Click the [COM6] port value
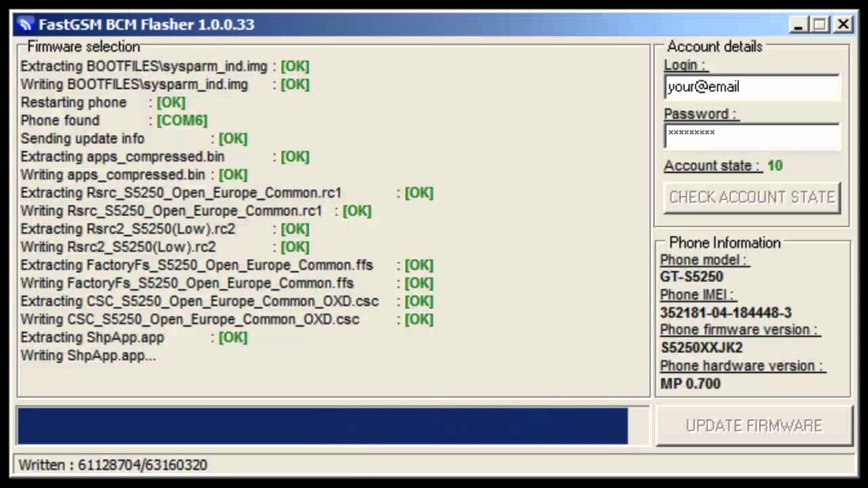 (x=182, y=121)
